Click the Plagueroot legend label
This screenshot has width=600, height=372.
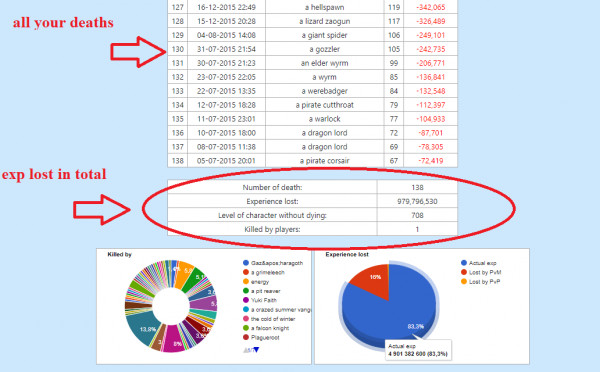point(265,338)
